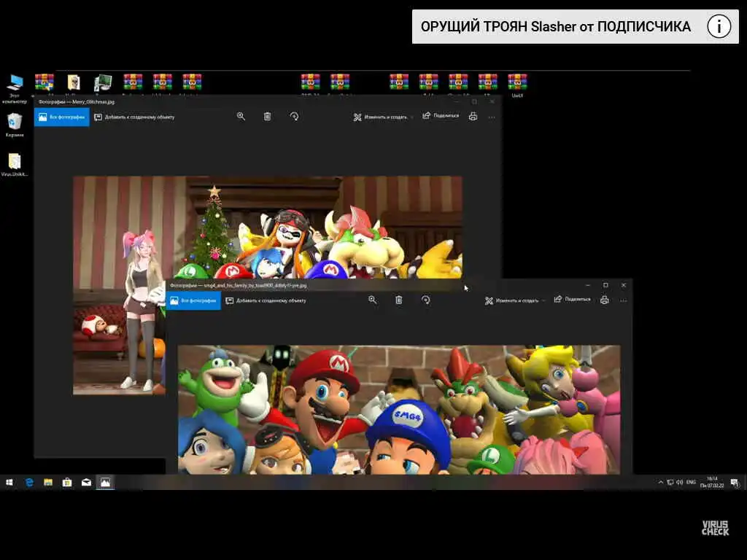747x560 pixels.
Task: Maximize the smg4 family Photos window
Action: pyautogui.click(x=605, y=285)
